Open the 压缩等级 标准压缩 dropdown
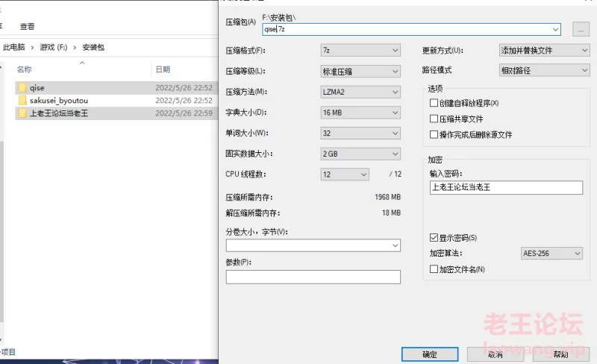 [x=360, y=71]
